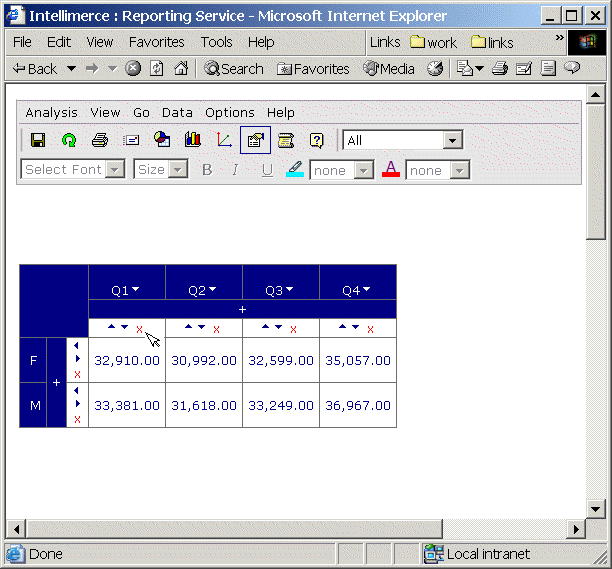Expand the Q3 column header dropdown

click(289, 289)
